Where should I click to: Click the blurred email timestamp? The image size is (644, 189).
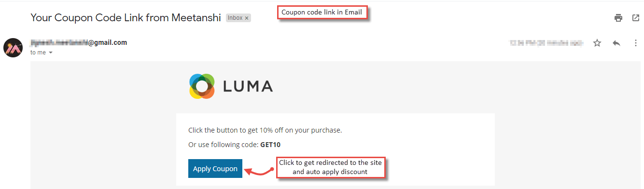click(546, 43)
